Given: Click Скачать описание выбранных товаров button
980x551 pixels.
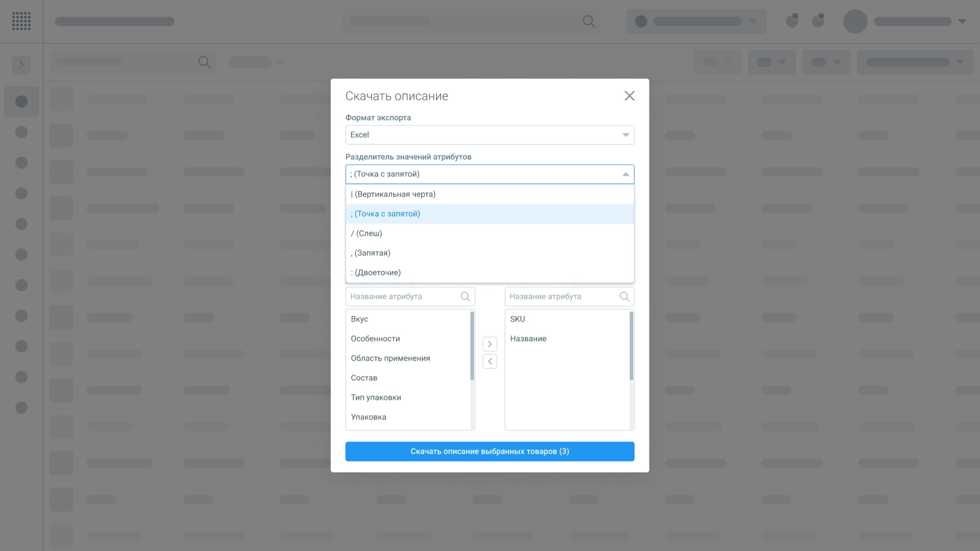Looking at the screenshot, I should tap(489, 452).
